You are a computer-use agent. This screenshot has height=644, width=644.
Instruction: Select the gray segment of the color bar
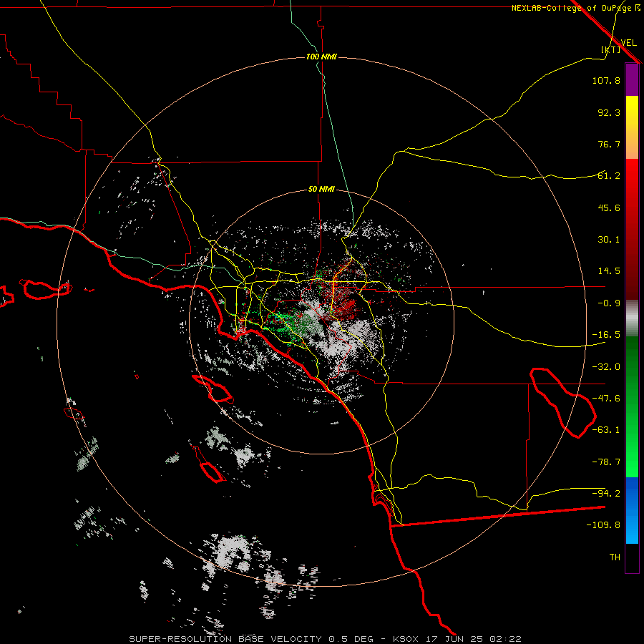(632, 318)
